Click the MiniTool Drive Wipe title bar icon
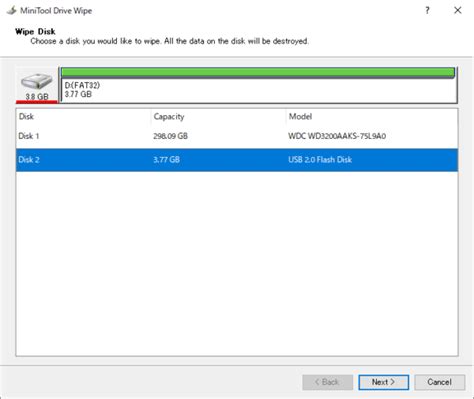 point(12,11)
